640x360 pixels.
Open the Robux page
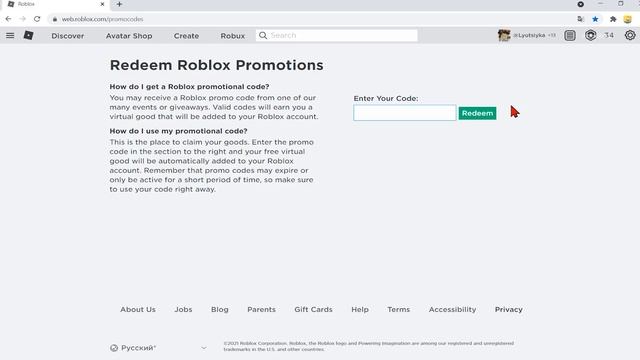tap(233, 36)
